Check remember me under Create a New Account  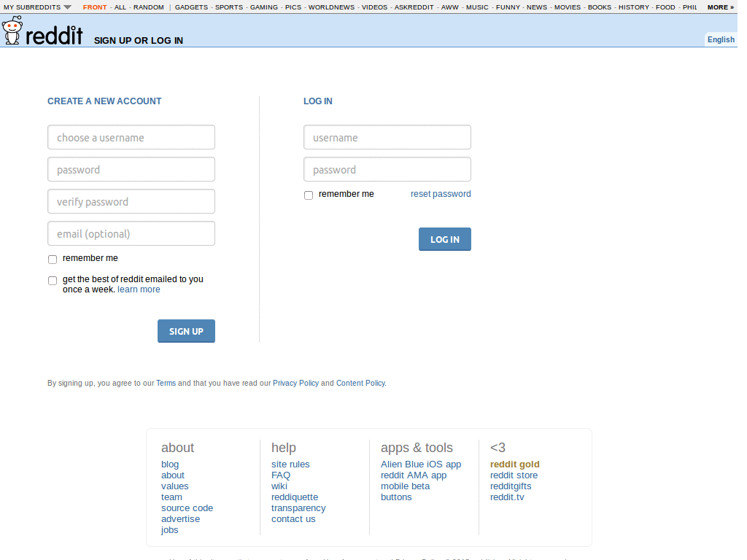click(x=53, y=259)
